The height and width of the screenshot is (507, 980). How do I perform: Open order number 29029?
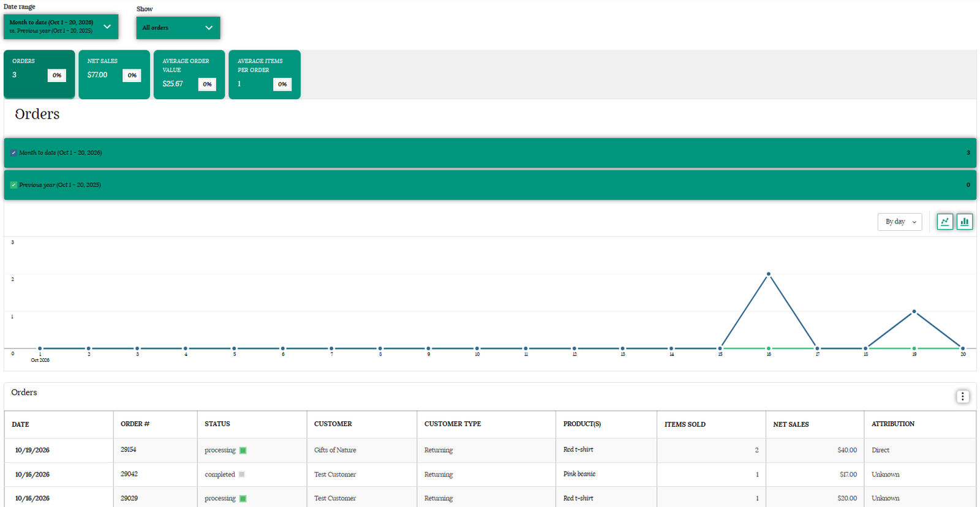click(129, 498)
